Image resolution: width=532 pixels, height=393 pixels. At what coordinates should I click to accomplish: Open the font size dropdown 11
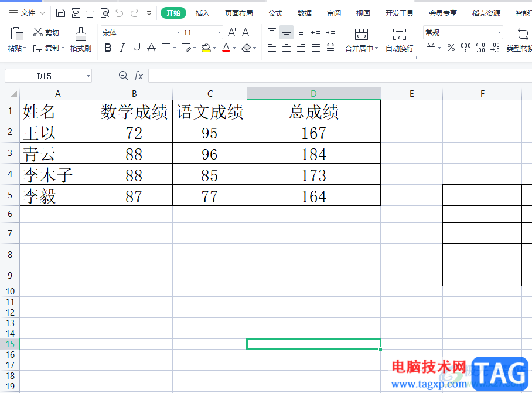pyautogui.click(x=219, y=33)
